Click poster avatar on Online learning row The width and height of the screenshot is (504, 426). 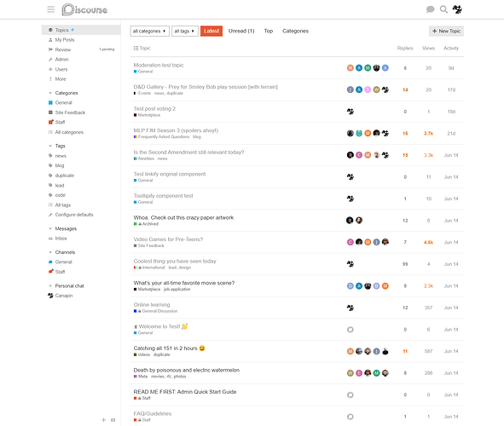point(350,308)
